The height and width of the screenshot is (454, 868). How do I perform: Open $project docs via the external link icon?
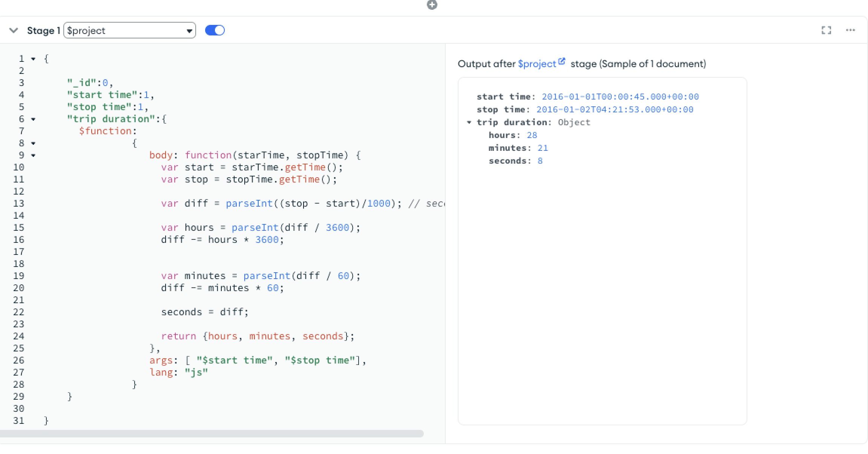coord(562,61)
